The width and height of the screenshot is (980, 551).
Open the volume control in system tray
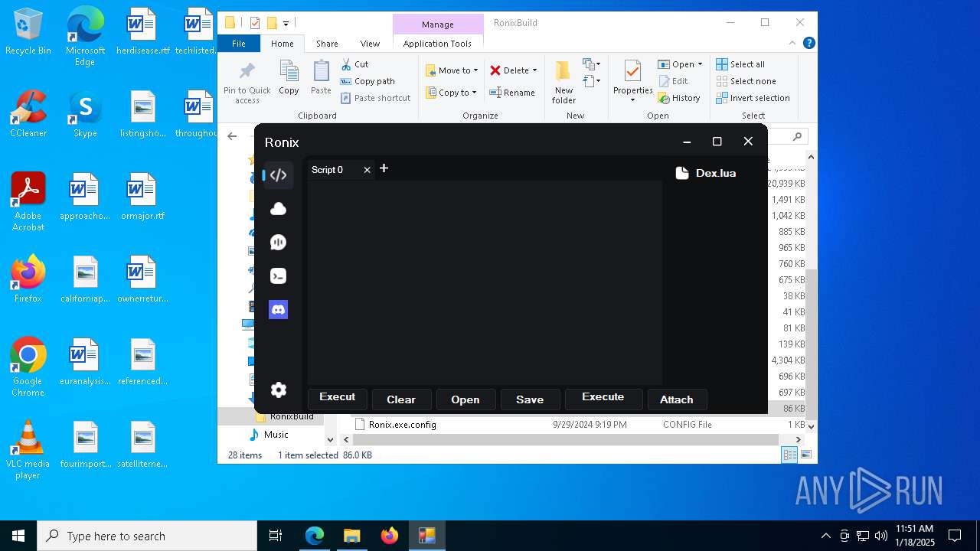coord(881,536)
